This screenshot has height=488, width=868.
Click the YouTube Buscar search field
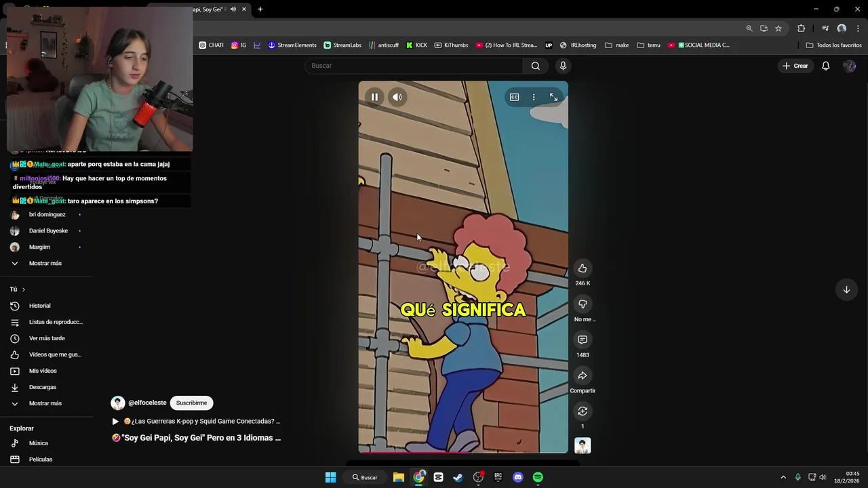pyautogui.click(x=414, y=66)
